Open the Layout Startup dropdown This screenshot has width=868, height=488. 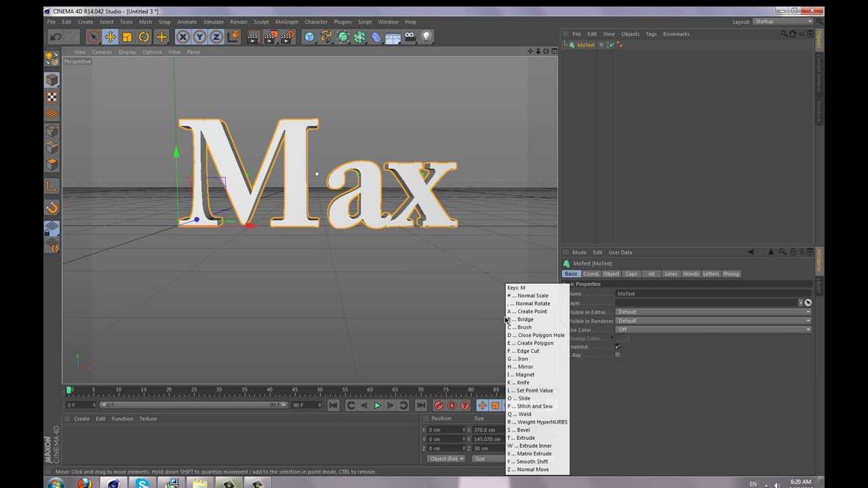[x=783, y=22]
